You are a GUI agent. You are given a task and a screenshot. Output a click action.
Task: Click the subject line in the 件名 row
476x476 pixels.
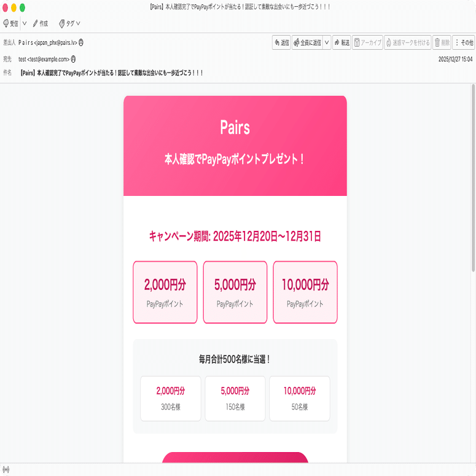click(x=111, y=73)
